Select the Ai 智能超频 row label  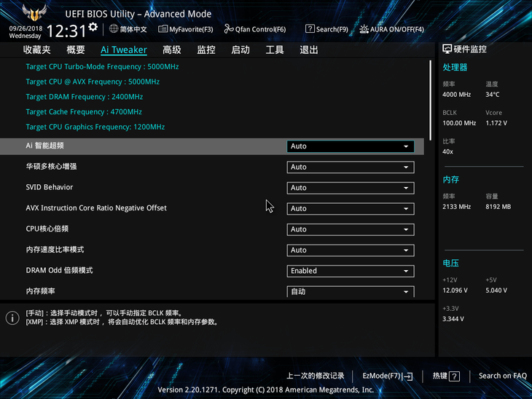click(44, 146)
